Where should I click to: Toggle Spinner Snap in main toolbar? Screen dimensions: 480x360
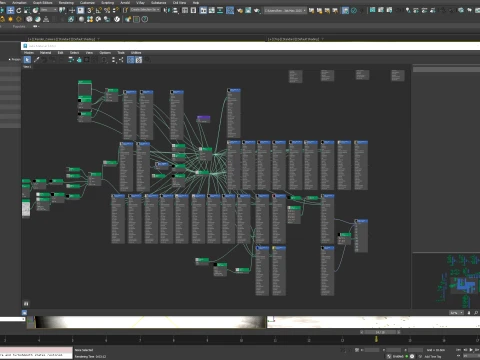click(116, 10)
